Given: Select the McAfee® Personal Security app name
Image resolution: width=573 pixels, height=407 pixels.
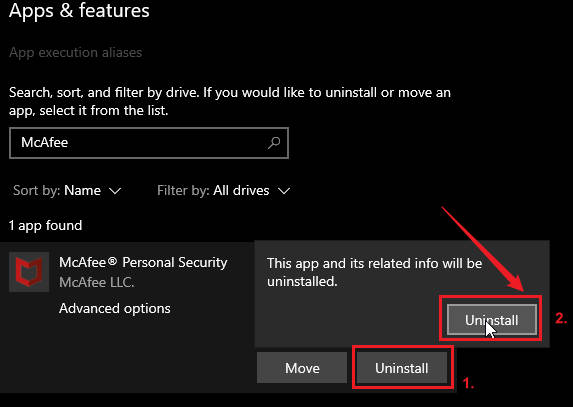Looking at the screenshot, I should (x=143, y=262).
